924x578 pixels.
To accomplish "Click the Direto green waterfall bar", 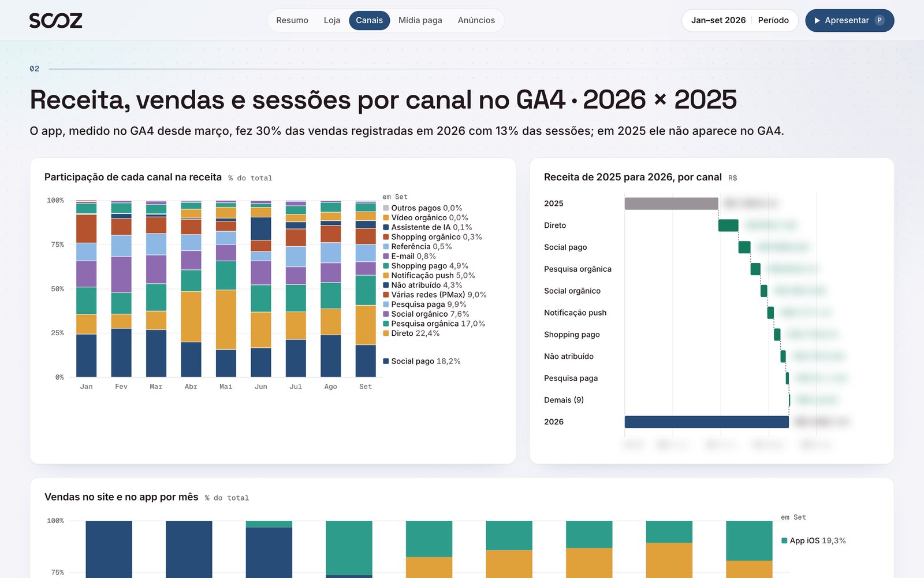I will pos(728,225).
